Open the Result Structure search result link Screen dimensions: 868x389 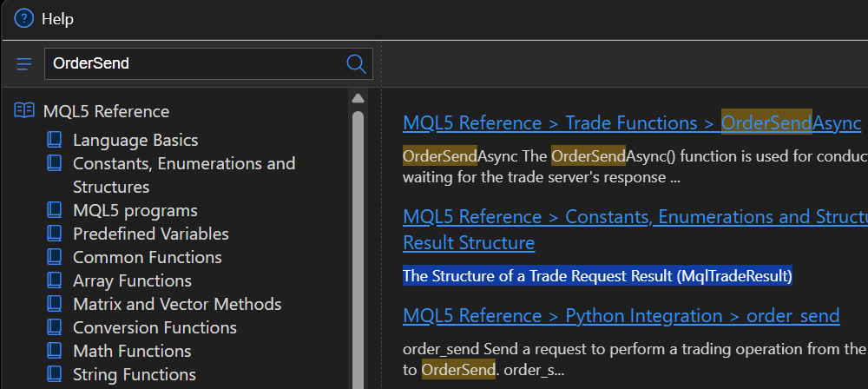[x=468, y=242]
